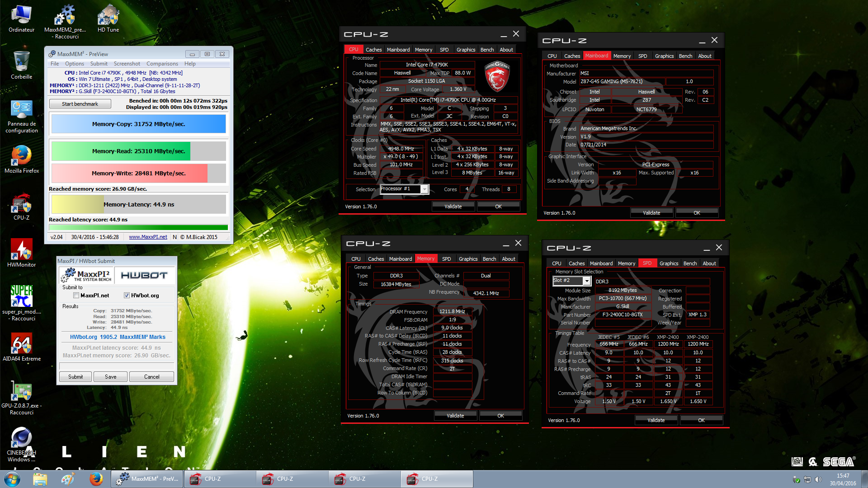Click the Memory-Write result bar

tap(138, 173)
